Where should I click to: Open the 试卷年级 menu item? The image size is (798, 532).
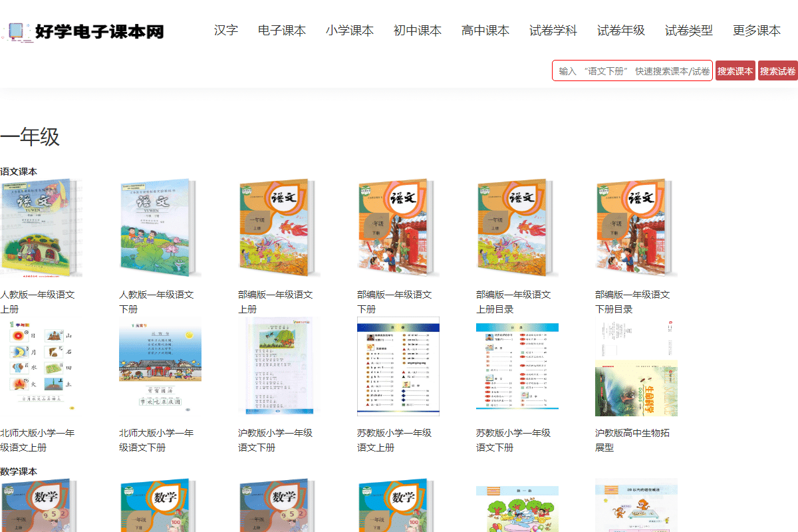coord(621,31)
